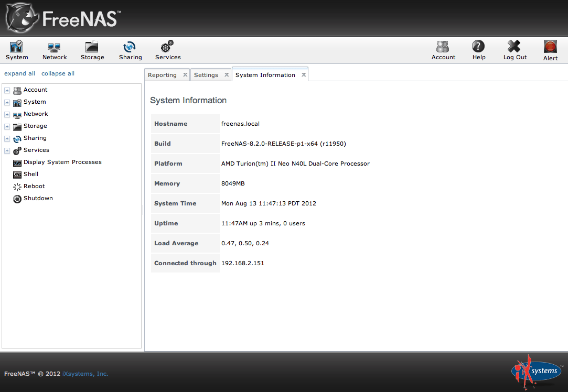
Task: Click the uptime value 11:47AM up 3 mins
Action: click(x=263, y=223)
